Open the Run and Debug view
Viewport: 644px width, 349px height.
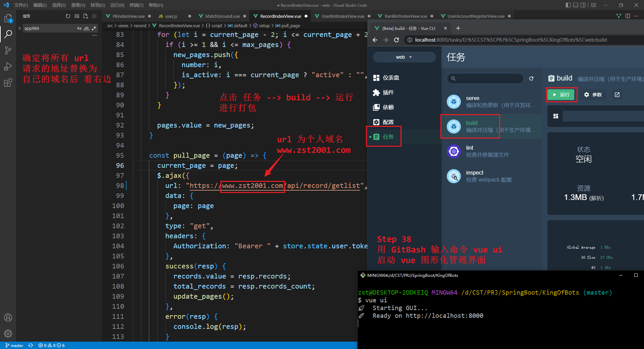click(x=8, y=66)
